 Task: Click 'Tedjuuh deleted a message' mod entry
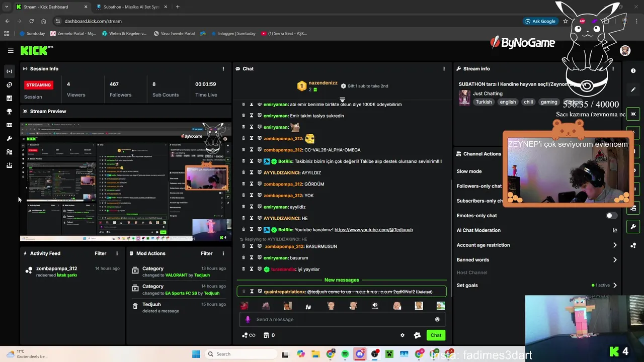[160, 307]
